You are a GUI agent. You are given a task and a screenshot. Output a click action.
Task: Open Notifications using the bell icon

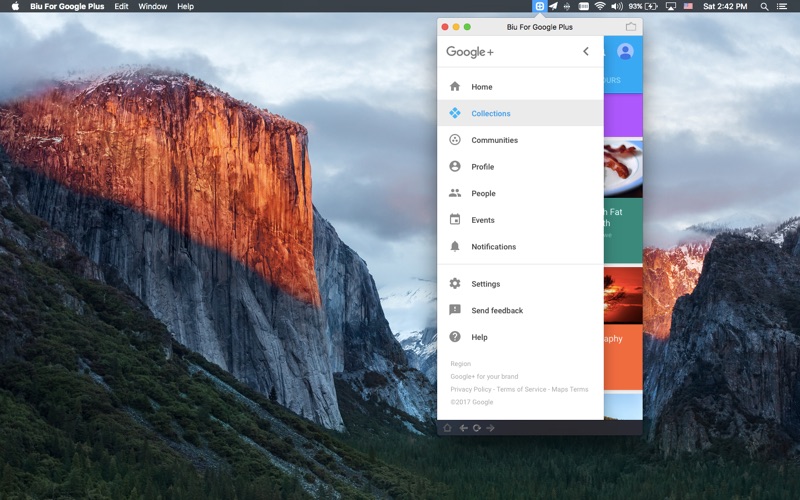pyautogui.click(x=455, y=246)
